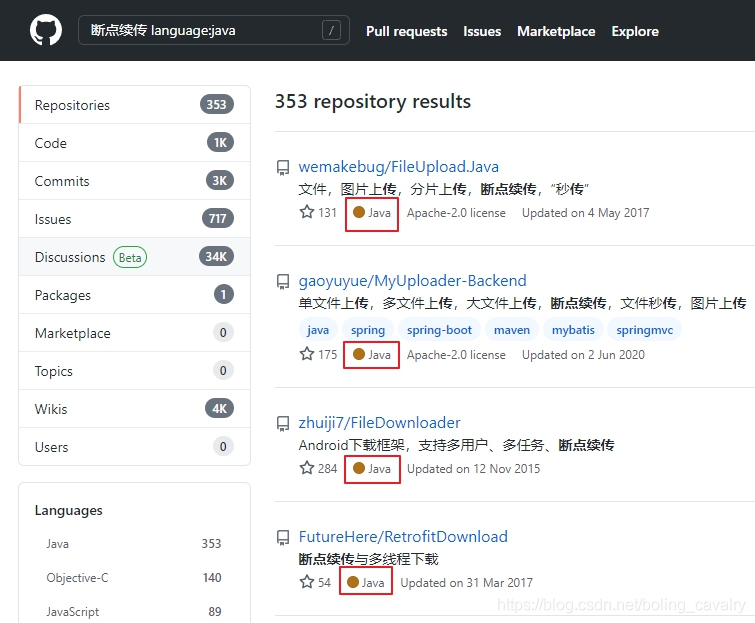Click the repository icon beside FutureHere/RetrofitDownload
Image resolution: width=755 pixels, height=623 pixels.
[x=283, y=538]
